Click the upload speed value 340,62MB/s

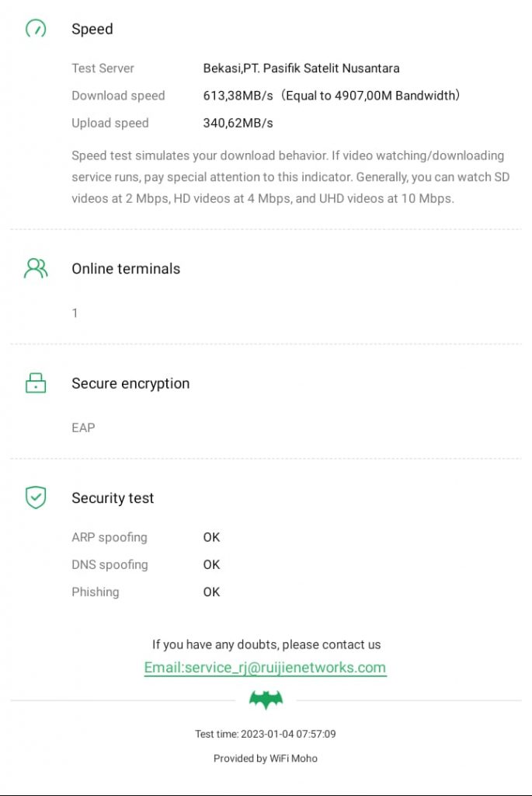(238, 123)
